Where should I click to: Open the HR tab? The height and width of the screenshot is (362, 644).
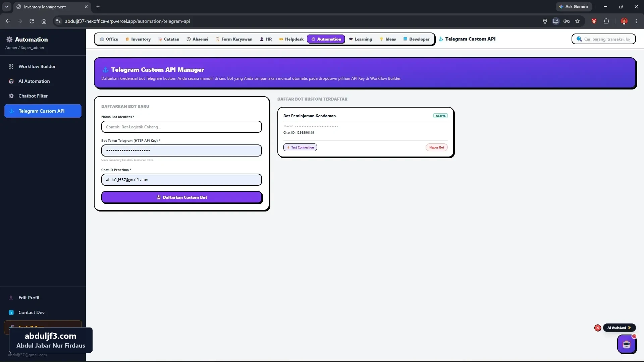(266, 39)
